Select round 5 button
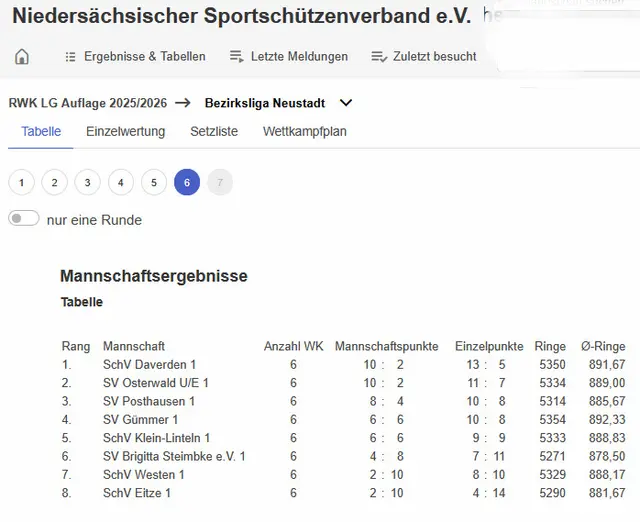This screenshot has height=522, width=640. (154, 183)
